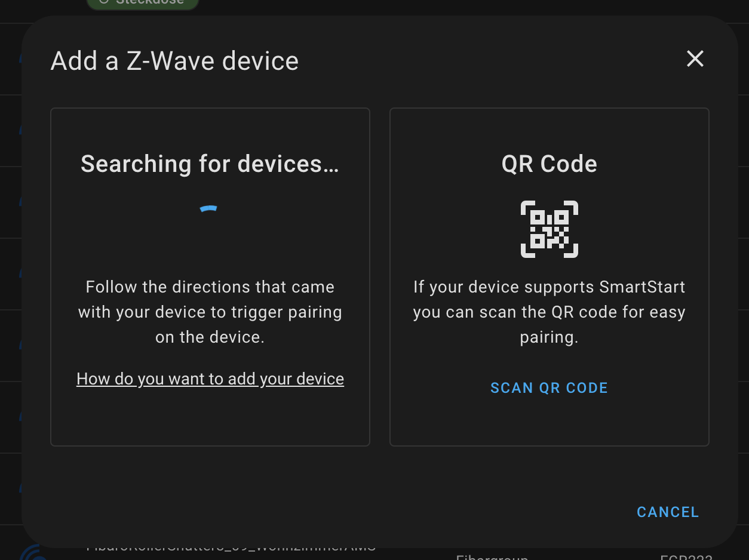Select the FibaroRollerShutters device row name
The height and width of the screenshot is (560, 749).
pos(231,547)
